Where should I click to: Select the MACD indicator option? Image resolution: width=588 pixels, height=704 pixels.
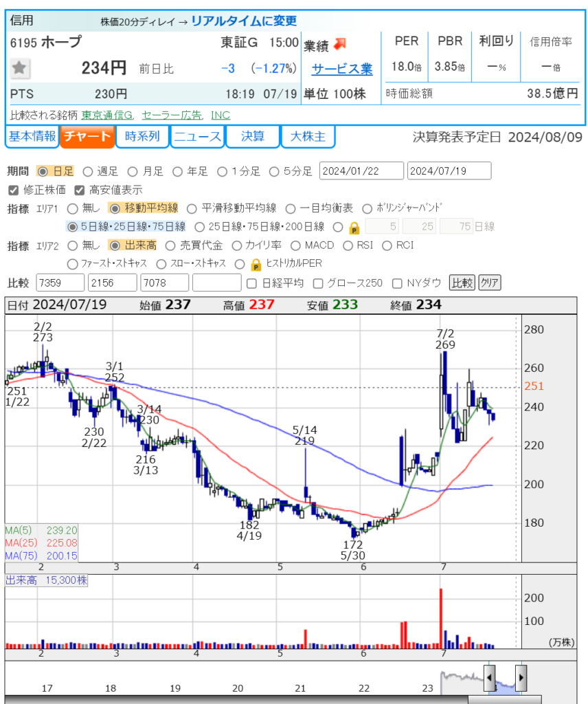click(x=295, y=245)
